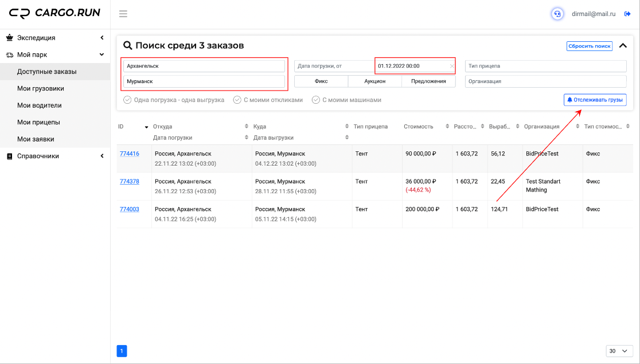Image resolution: width=640 pixels, height=364 pixels.
Task: Open order link 774378
Action: 130,182
